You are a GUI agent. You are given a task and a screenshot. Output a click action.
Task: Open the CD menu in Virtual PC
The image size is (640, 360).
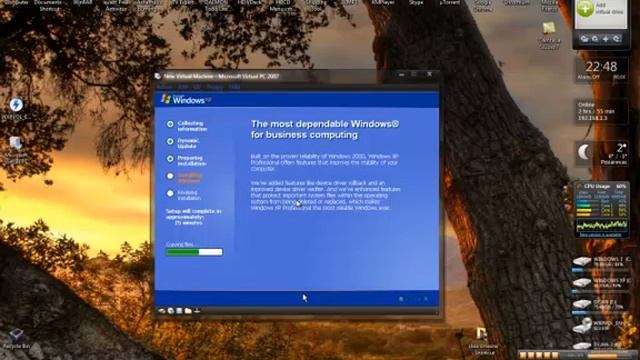point(197,87)
